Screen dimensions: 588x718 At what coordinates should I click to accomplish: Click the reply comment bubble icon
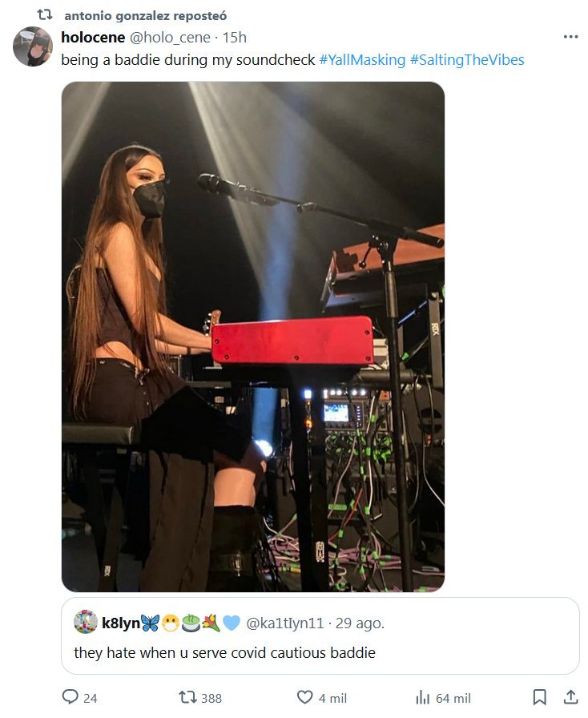70,697
